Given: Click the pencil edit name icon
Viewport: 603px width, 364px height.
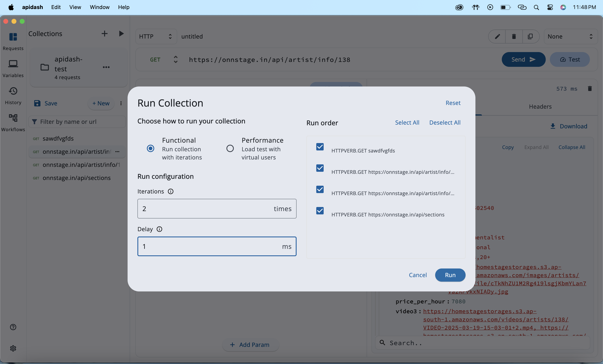Looking at the screenshot, I should click(497, 36).
